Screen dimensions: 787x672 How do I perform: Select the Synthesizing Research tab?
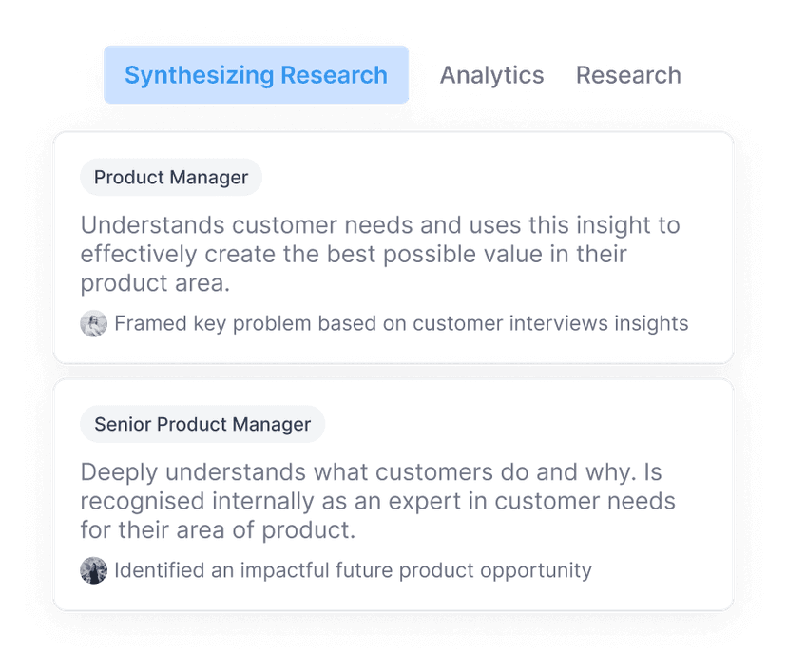[256, 75]
